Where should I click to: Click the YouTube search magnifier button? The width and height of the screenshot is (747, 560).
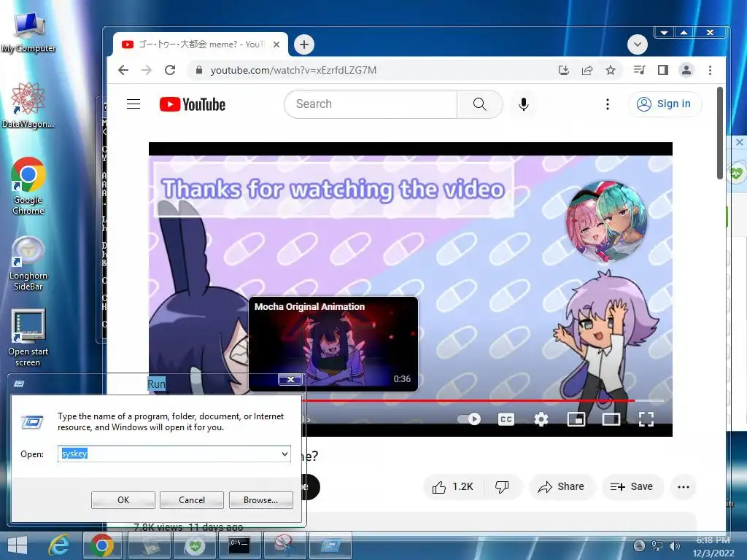480,104
